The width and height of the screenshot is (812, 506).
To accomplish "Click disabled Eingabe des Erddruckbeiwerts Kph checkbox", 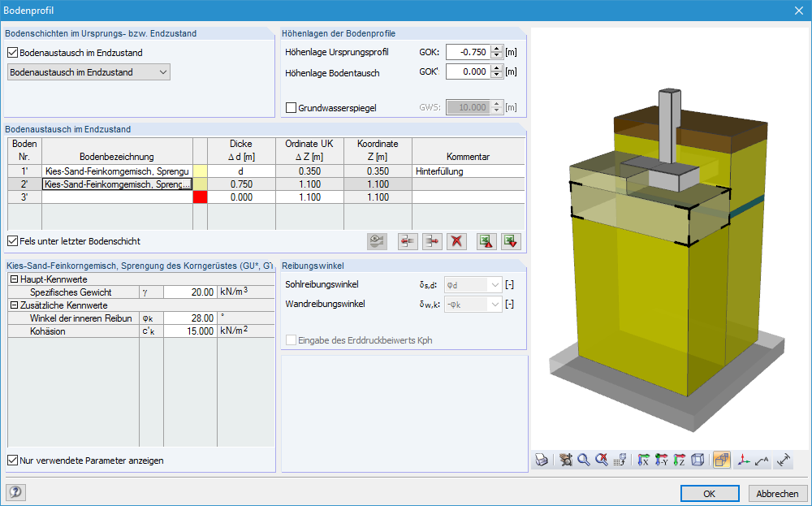I will pyautogui.click(x=291, y=340).
